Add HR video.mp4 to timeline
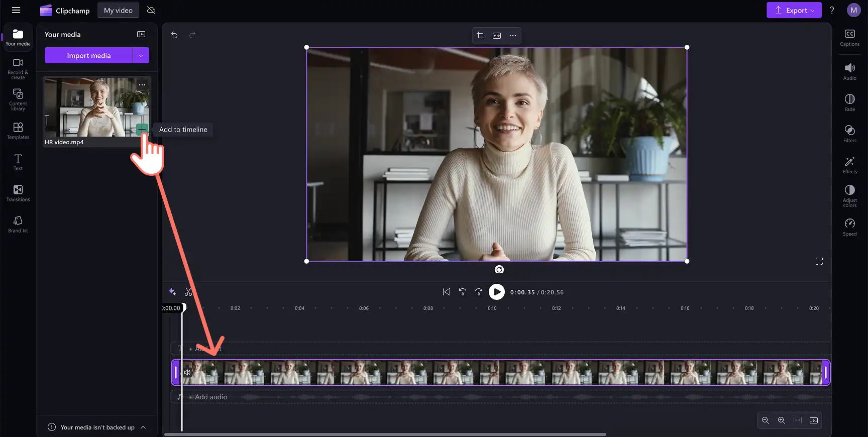868x437 pixels. 142,130
